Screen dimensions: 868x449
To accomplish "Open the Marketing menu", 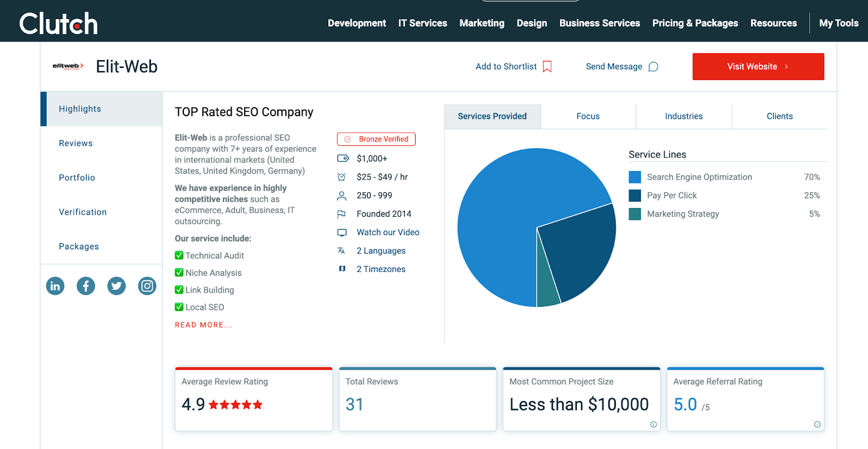I will [482, 23].
